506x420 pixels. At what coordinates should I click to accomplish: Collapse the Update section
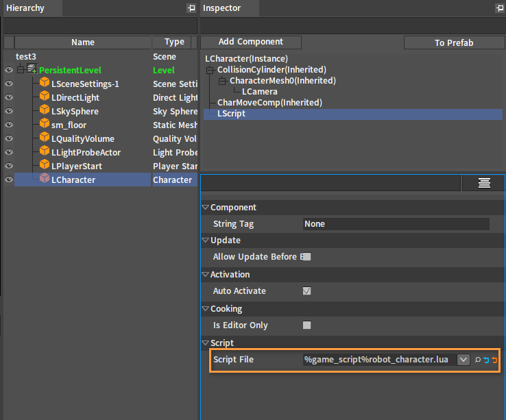tap(205, 240)
